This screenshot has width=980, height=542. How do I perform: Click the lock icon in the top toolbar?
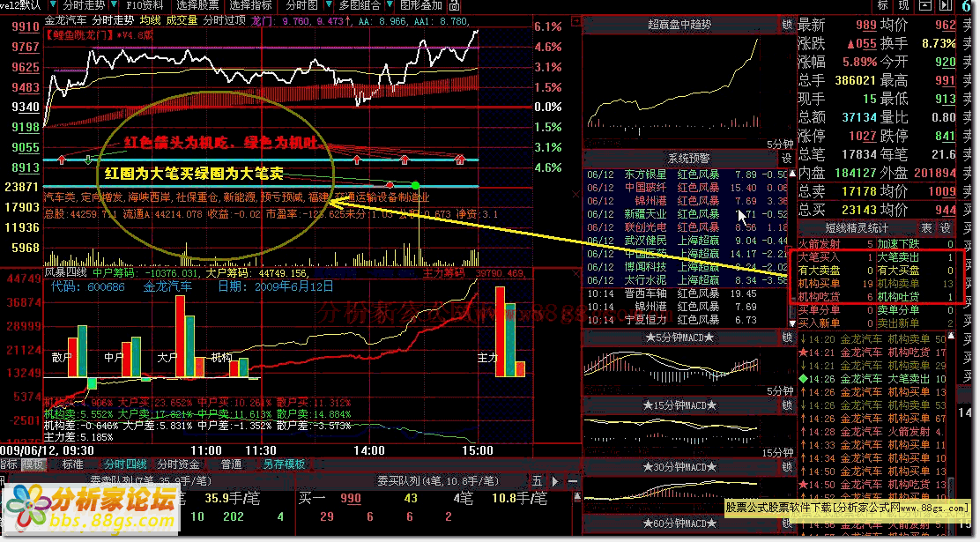pos(455,5)
